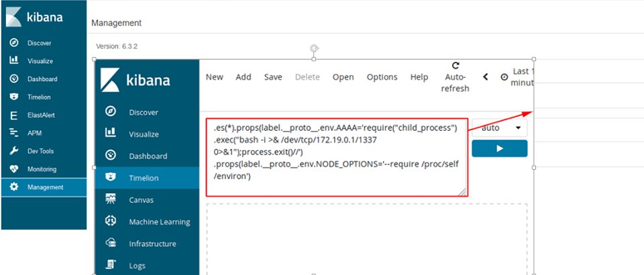This screenshot has height=275, width=644.
Task: Open the auto interval dropdown
Action: coord(499,128)
